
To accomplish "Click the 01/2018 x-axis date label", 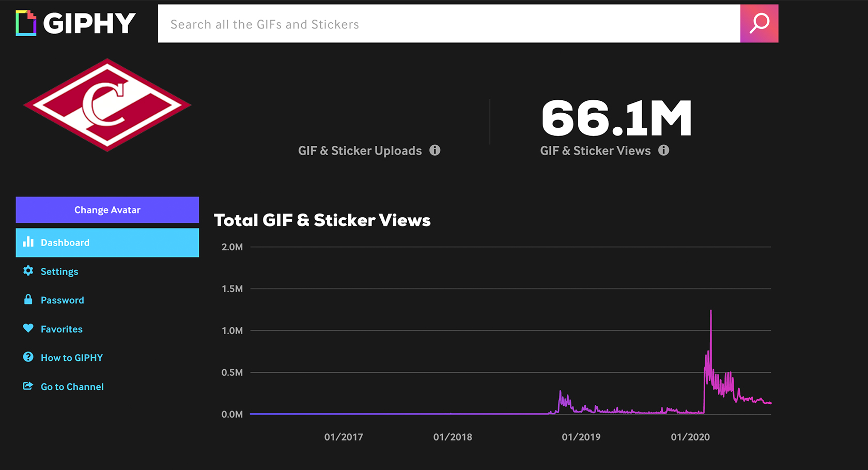I will click(x=453, y=437).
